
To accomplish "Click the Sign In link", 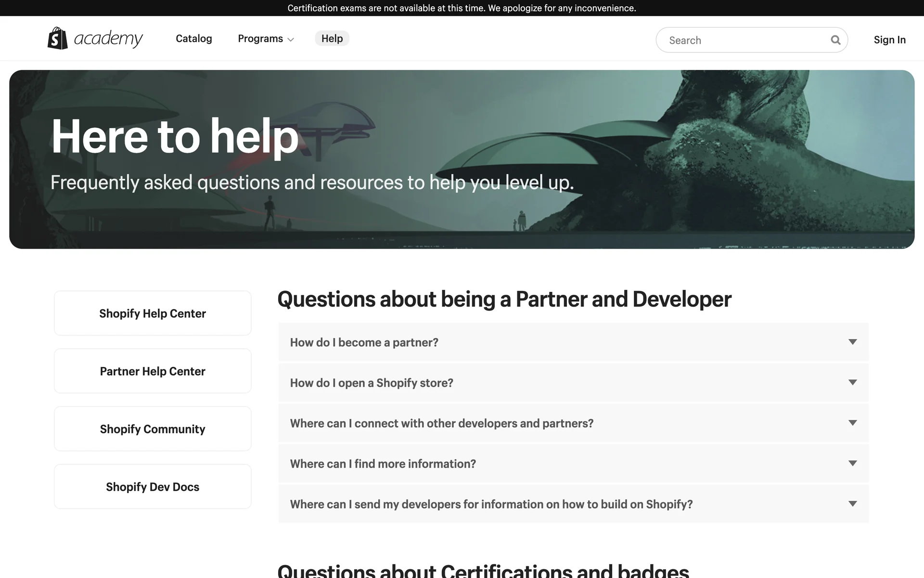I will [889, 40].
